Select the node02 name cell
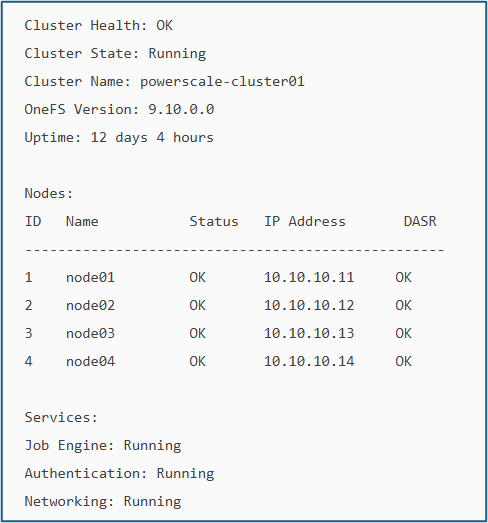This screenshot has width=488, height=523. [90, 306]
